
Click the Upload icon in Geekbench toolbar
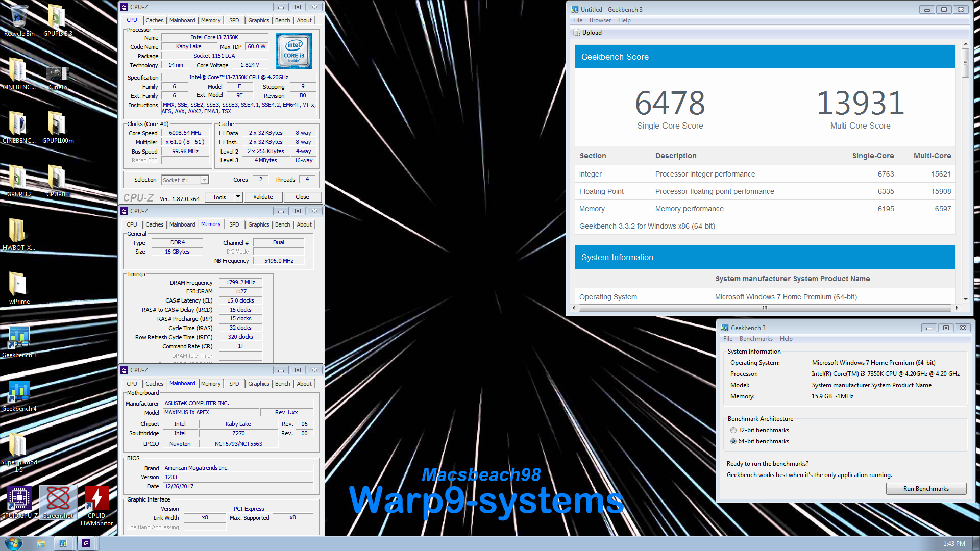577,33
